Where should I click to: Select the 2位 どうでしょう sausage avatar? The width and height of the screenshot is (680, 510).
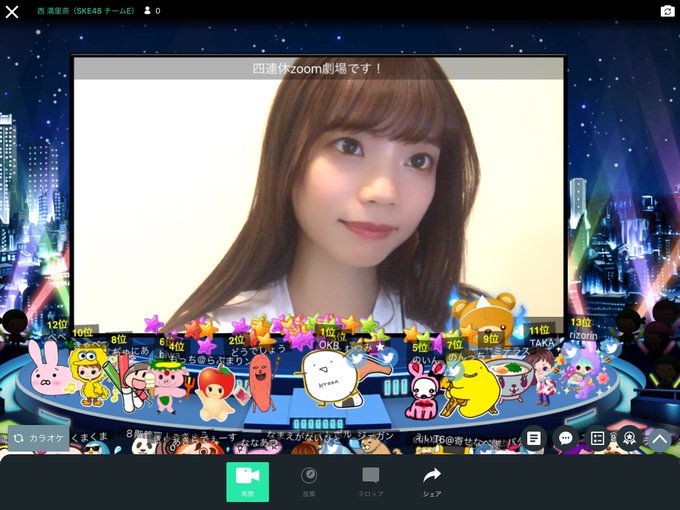click(261, 384)
